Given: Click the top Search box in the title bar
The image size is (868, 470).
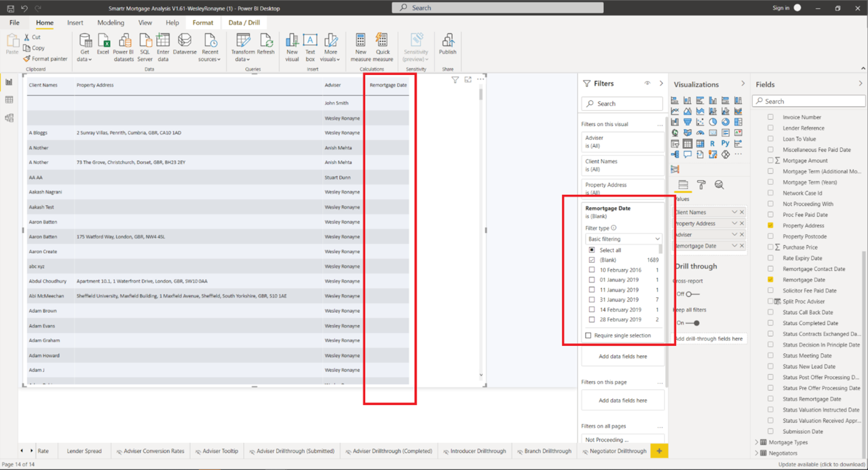Looking at the screenshot, I should [x=497, y=8].
